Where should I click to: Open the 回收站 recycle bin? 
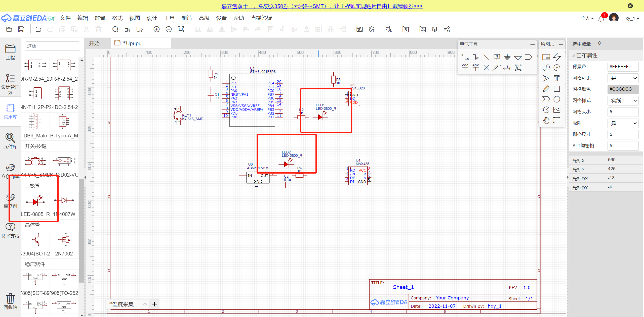coord(10,301)
